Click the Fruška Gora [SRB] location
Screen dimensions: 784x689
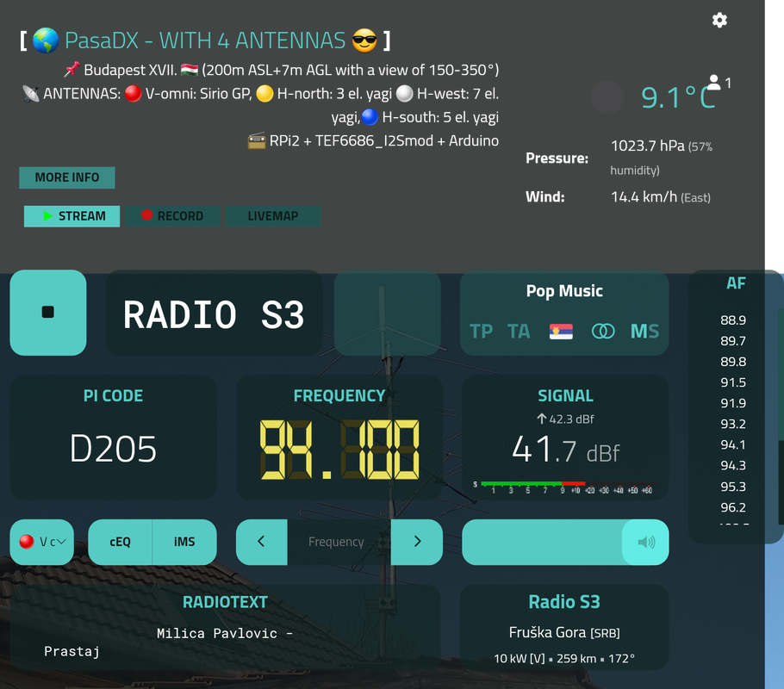[x=564, y=633]
